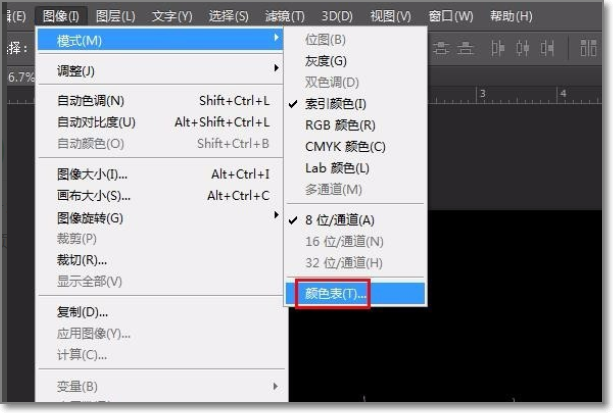The height and width of the screenshot is (413, 613).
Task: Open the 3D(D) menu
Action: (x=337, y=16)
